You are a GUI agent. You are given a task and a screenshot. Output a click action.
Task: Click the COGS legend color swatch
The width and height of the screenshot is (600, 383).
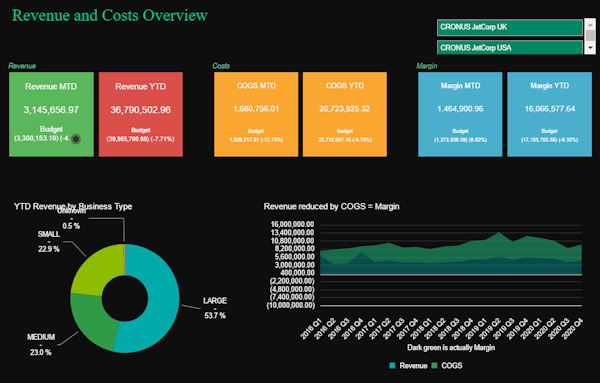click(x=434, y=366)
